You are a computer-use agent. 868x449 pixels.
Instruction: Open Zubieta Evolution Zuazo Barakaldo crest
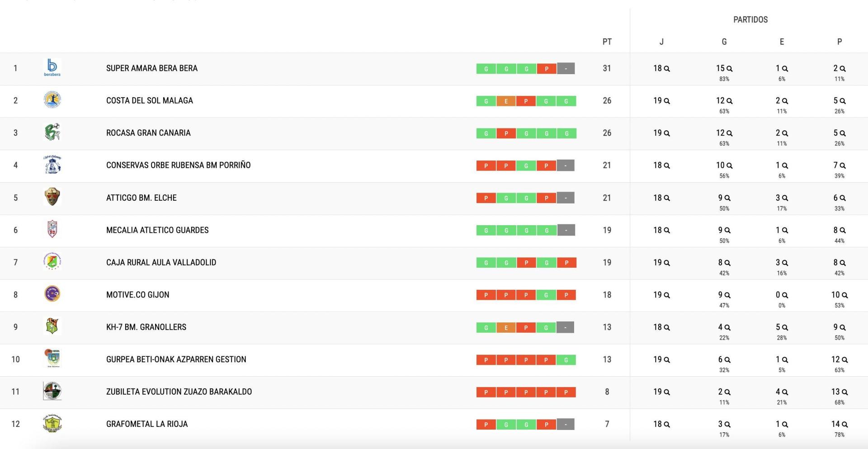click(52, 391)
